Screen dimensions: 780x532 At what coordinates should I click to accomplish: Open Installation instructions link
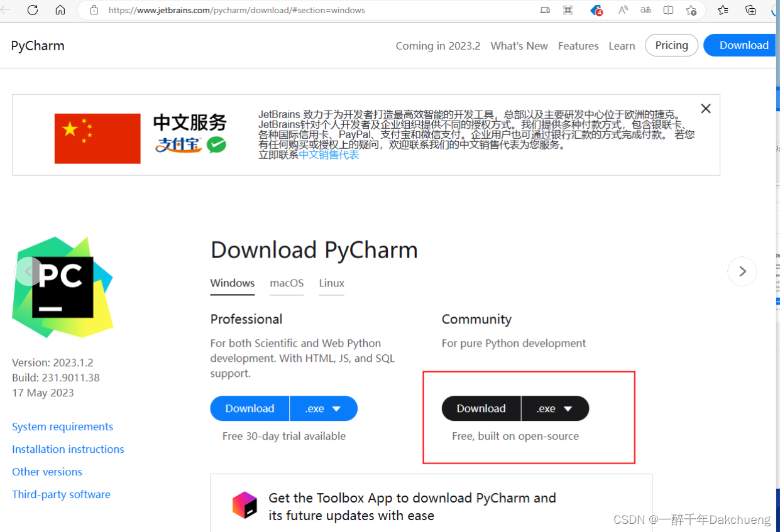[x=68, y=449]
